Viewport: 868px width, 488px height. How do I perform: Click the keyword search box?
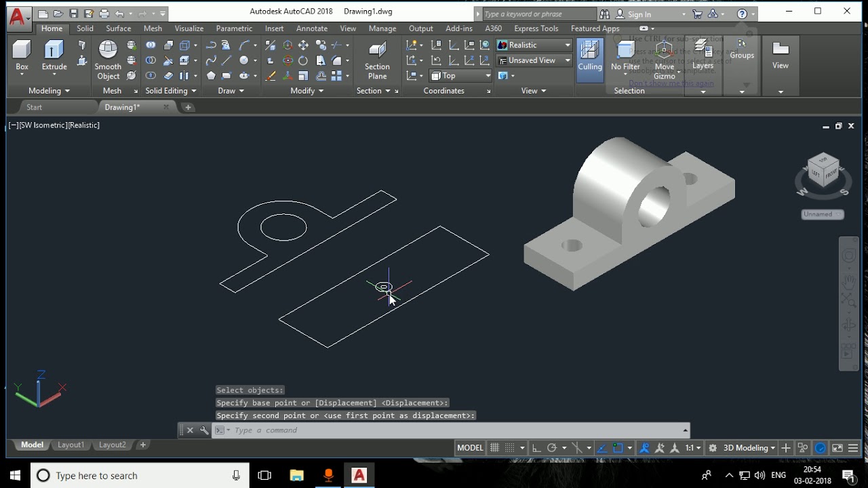click(538, 14)
